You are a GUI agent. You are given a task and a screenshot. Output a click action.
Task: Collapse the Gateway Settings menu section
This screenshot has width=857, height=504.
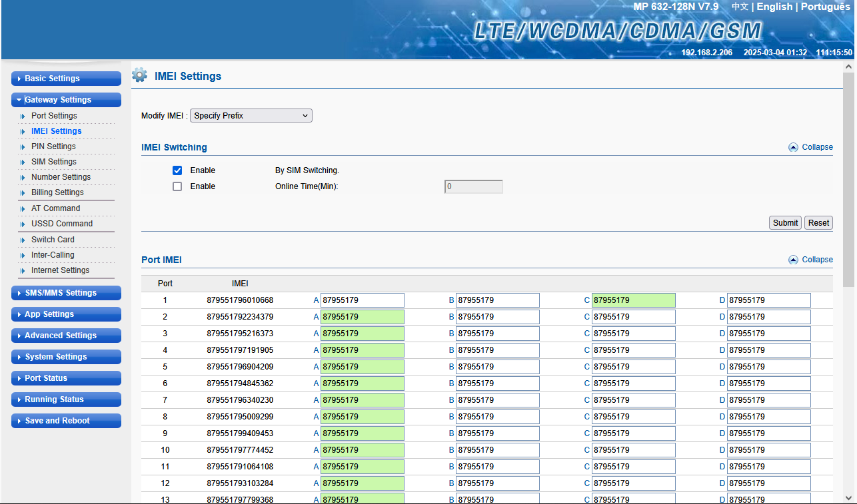(66, 100)
